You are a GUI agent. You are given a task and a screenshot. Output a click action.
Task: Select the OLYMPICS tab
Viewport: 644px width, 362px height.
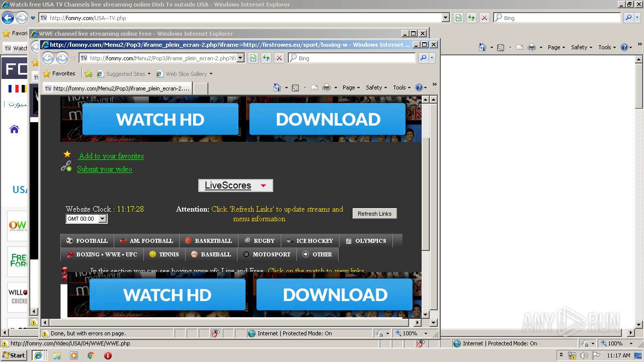coord(366,241)
